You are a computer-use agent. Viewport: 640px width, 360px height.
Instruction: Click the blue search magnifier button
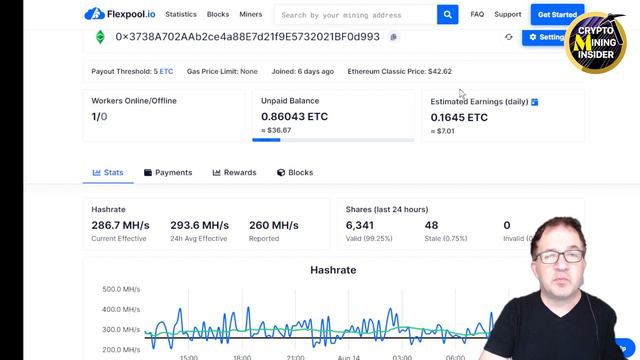pos(447,15)
